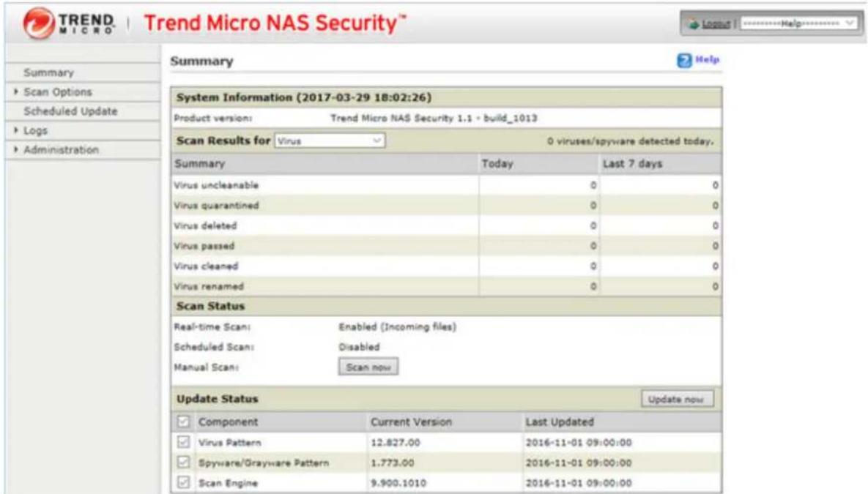
Task: Click the Trend Micro logo icon
Action: [x=38, y=23]
